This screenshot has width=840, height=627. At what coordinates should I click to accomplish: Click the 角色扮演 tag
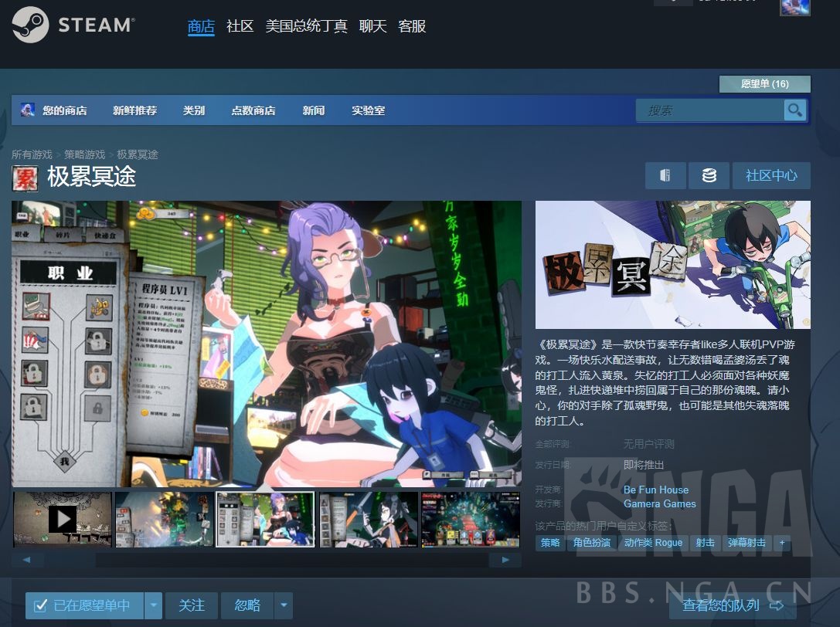point(592,543)
